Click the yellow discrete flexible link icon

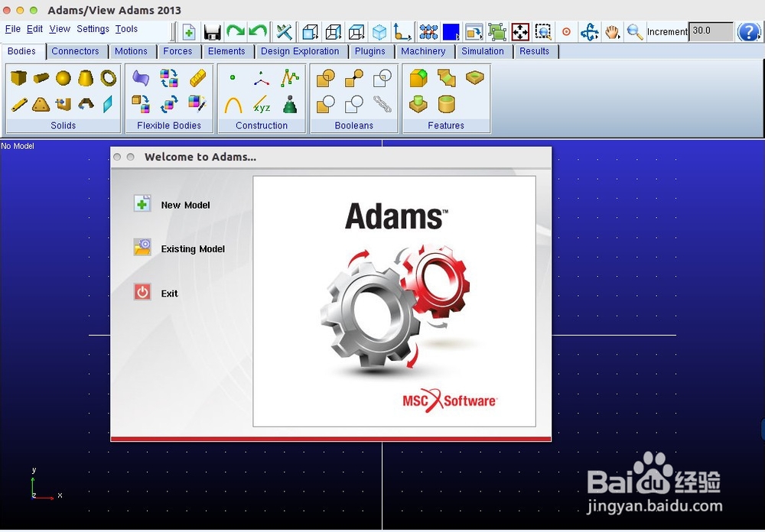197,77
